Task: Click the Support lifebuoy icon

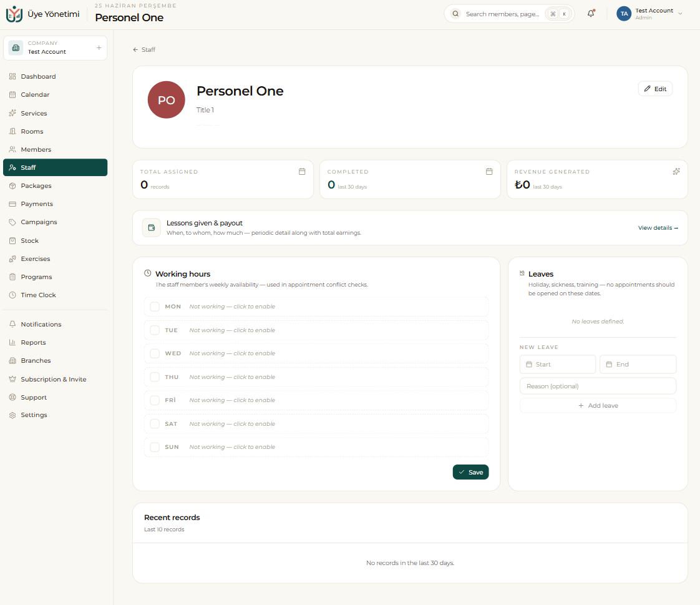Action: 12,397
